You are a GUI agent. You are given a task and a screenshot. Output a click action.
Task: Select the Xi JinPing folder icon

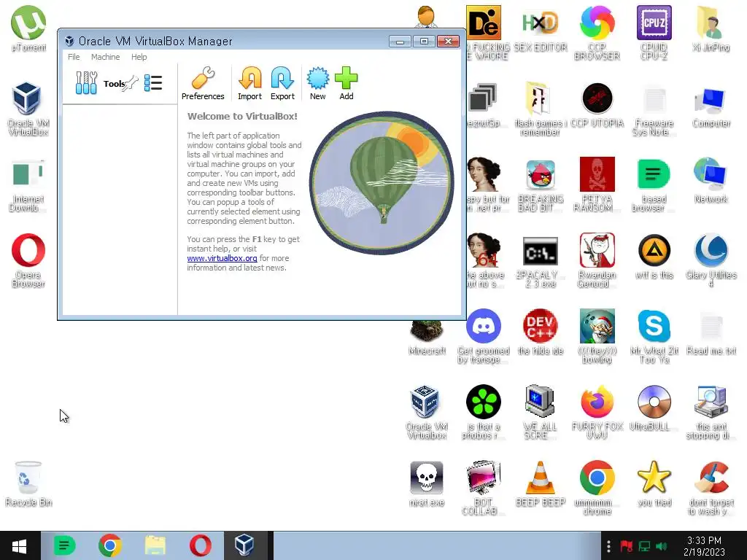pyautogui.click(x=711, y=28)
